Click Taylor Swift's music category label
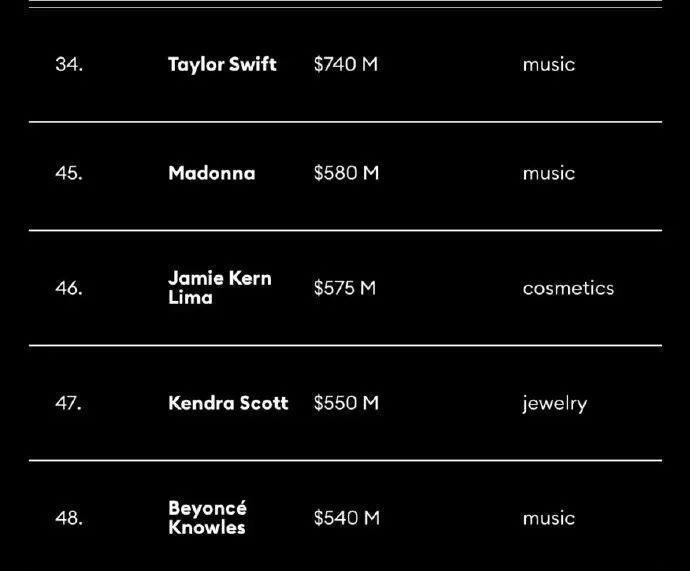Viewport: 690px width, 571px height. coord(548,64)
